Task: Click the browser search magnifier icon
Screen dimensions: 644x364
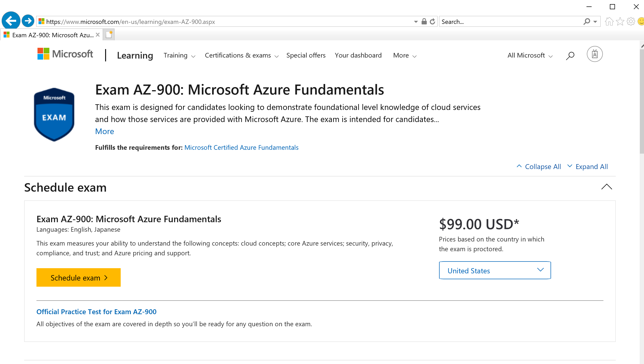Action: click(586, 22)
